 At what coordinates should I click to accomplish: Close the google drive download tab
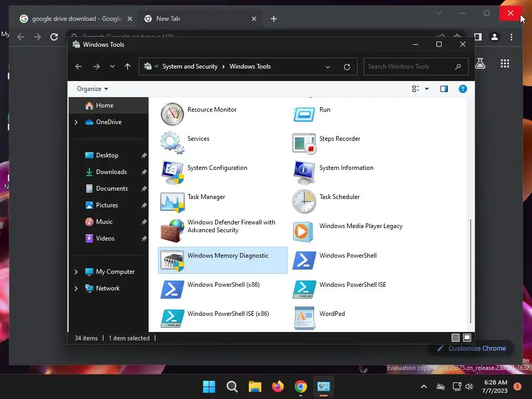pos(129,19)
